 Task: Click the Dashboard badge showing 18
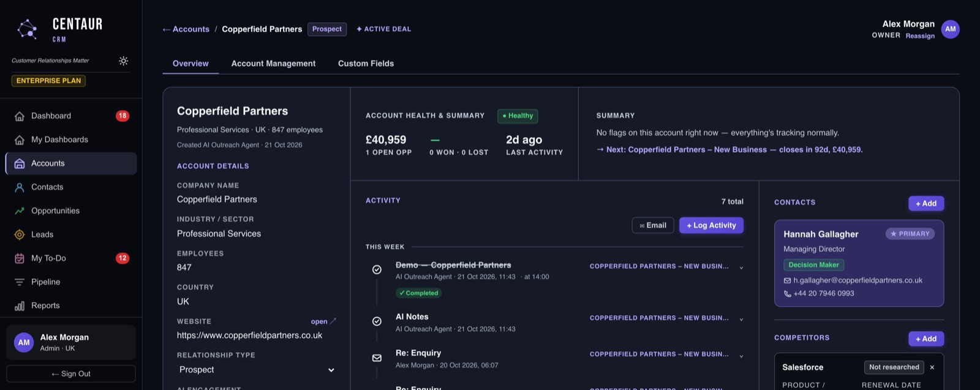point(123,116)
